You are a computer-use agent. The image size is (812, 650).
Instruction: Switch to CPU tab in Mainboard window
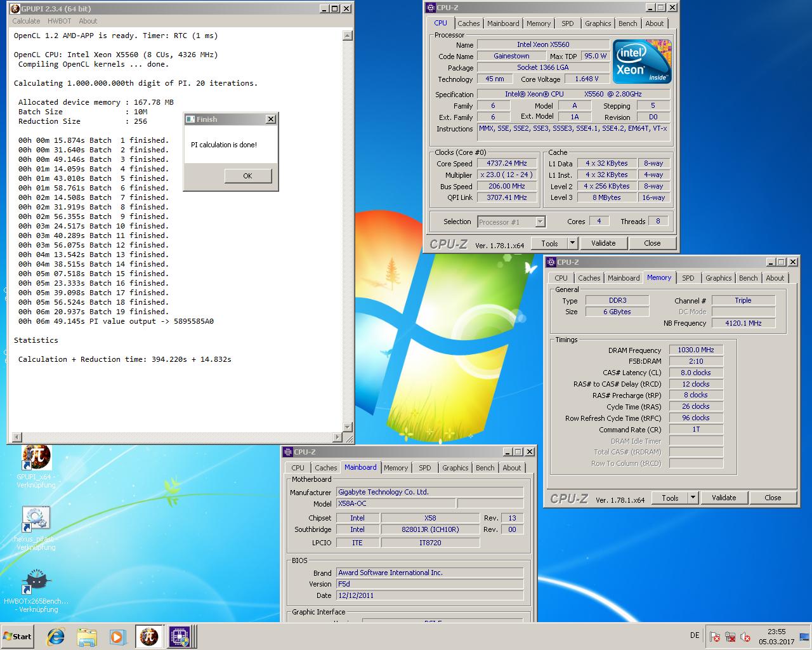coord(298,468)
